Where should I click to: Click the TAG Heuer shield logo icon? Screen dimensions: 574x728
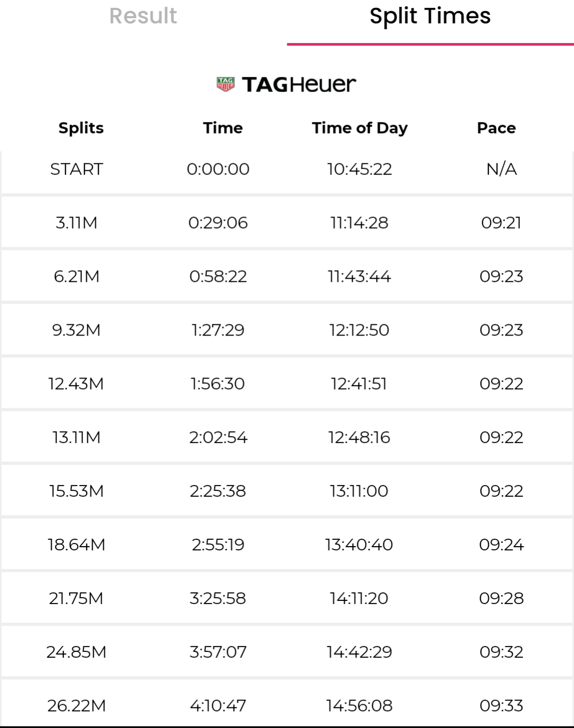click(x=226, y=84)
